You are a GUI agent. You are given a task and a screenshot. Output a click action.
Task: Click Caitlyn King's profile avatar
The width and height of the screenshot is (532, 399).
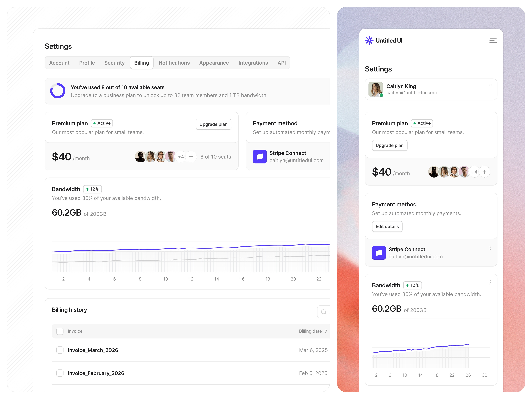point(375,89)
